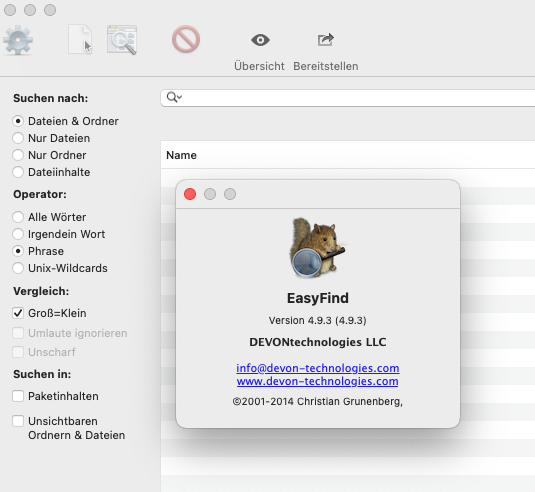Screen dimensions: 535x492
Task: Open the www.devon-technologies.com website link
Action: 318,381
